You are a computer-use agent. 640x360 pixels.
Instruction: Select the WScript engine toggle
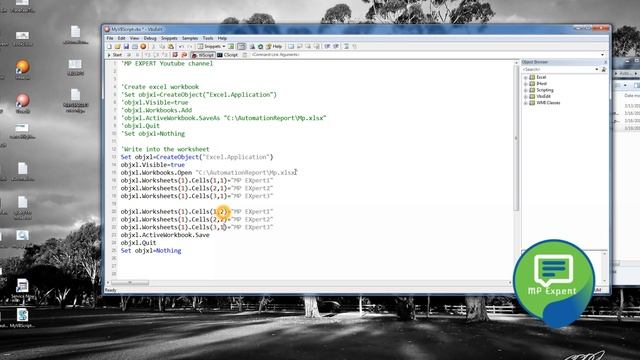[203, 55]
